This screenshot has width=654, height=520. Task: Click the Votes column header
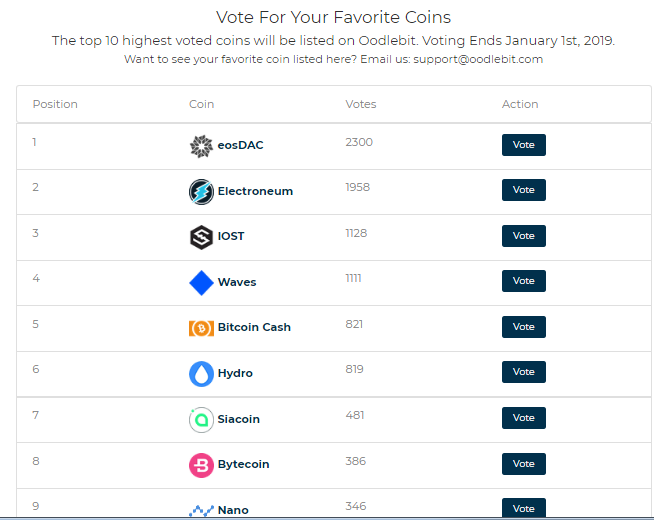coord(361,104)
